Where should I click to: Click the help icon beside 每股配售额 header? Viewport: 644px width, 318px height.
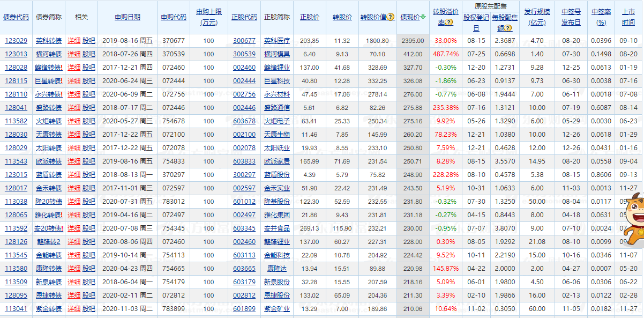(x=508, y=28)
